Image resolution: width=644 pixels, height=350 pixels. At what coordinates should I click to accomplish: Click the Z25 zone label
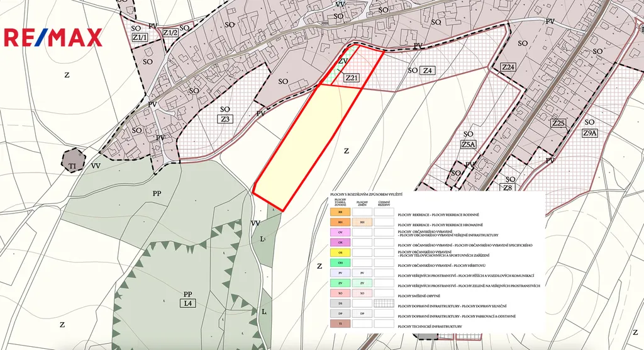(x=558, y=123)
